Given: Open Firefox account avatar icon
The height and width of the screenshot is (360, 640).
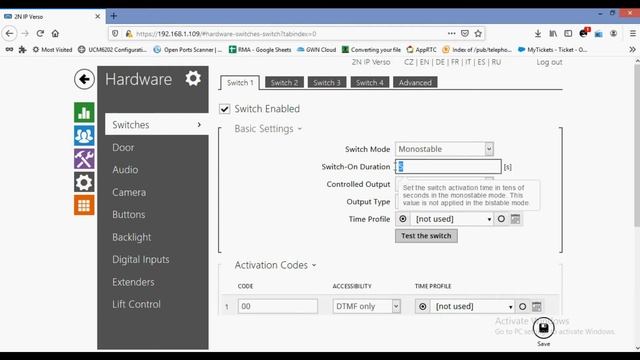Looking at the screenshot, I should 613,33.
